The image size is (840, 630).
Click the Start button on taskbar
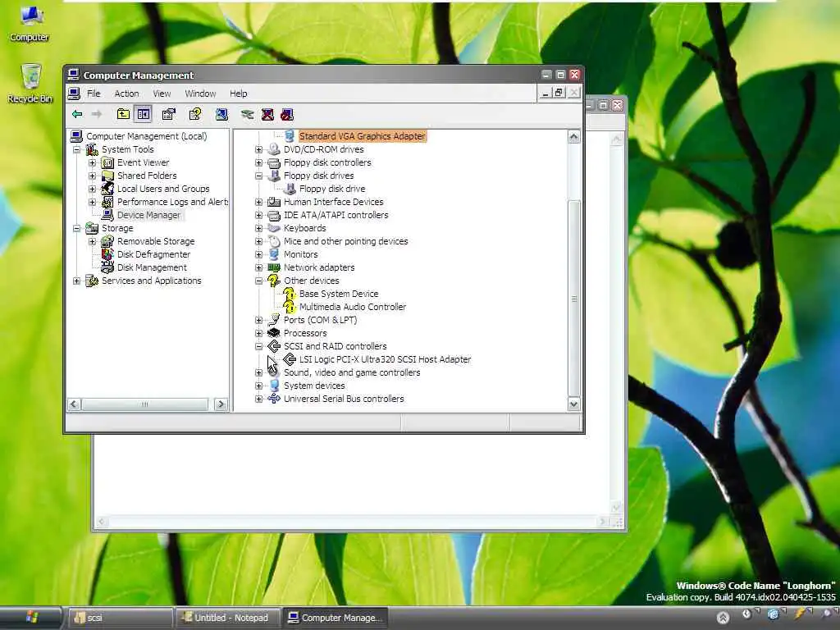point(31,617)
